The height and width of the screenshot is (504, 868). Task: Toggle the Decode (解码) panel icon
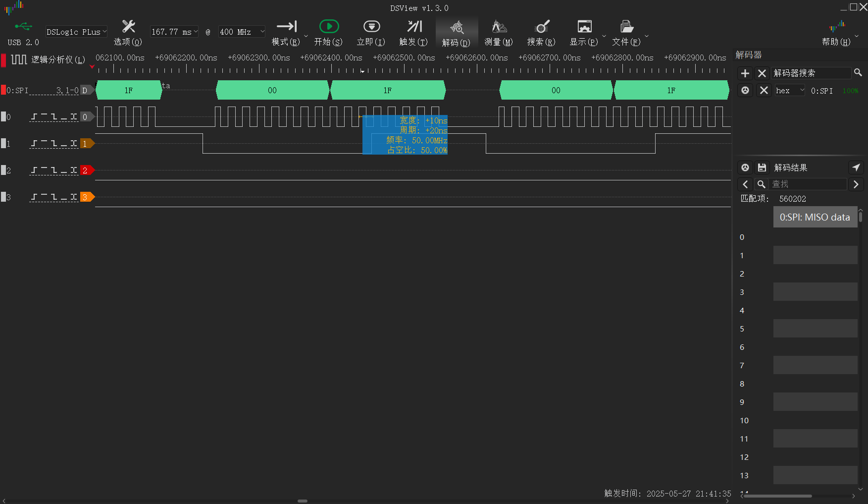click(457, 27)
